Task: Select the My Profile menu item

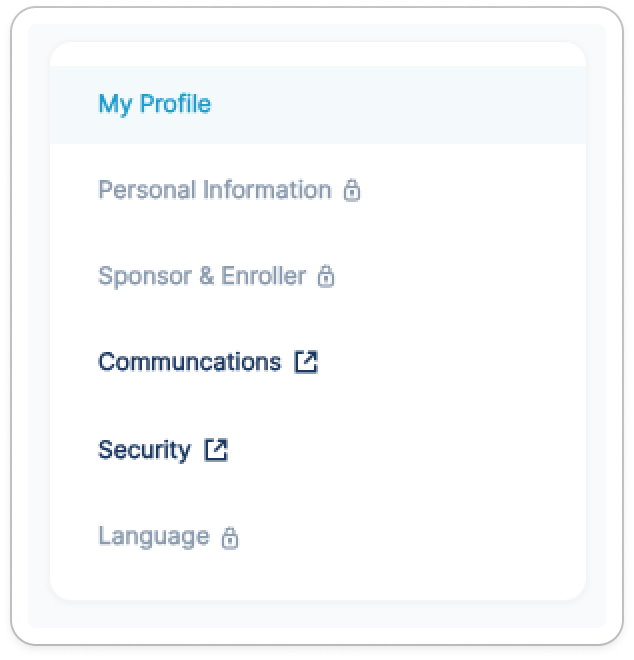Action: coord(318,104)
